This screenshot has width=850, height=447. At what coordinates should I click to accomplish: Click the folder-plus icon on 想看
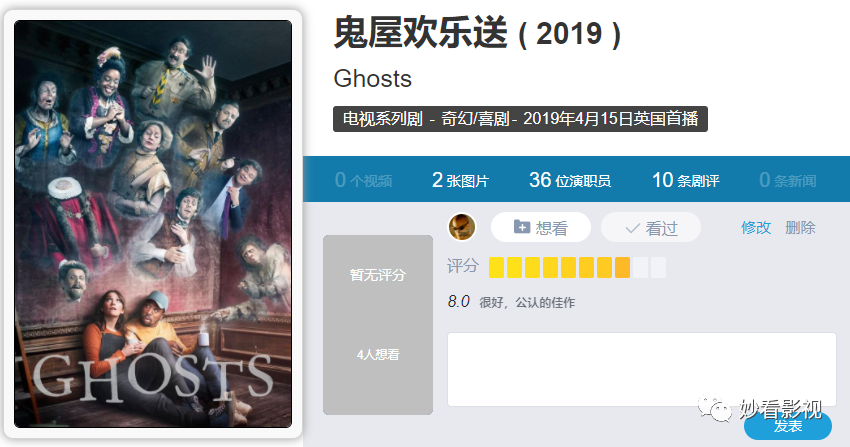point(521,227)
